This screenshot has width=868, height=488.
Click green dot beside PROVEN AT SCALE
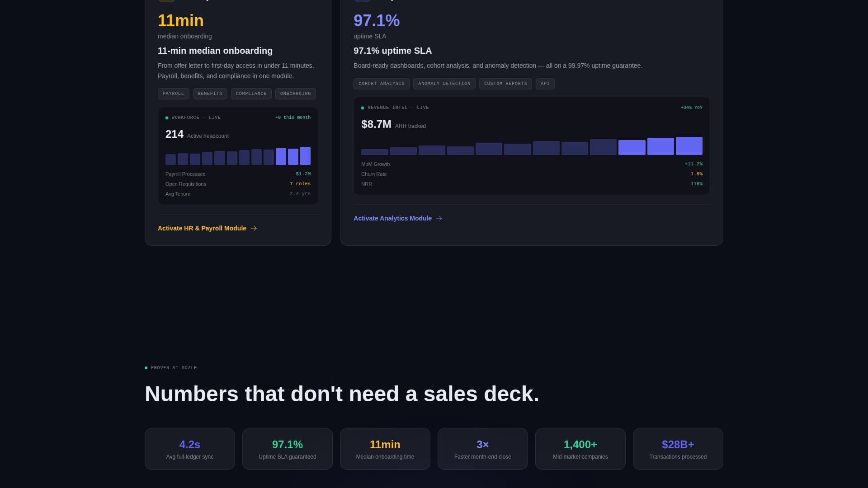click(146, 368)
